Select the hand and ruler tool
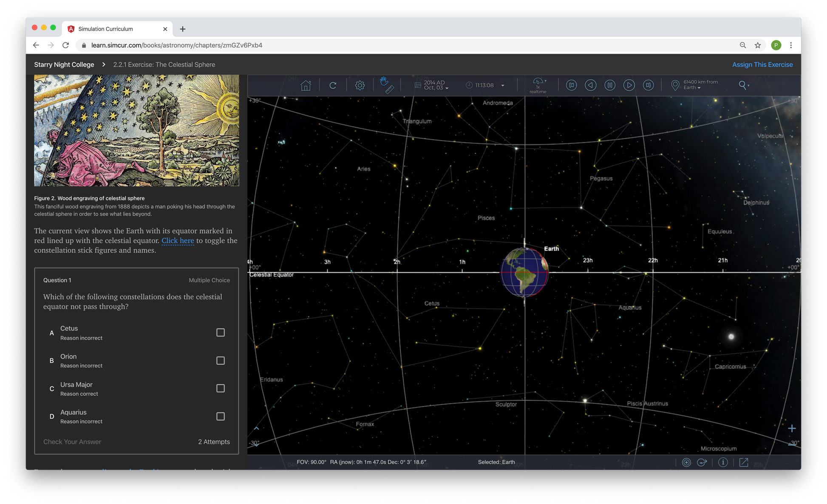This screenshot has height=504, width=827. (386, 85)
